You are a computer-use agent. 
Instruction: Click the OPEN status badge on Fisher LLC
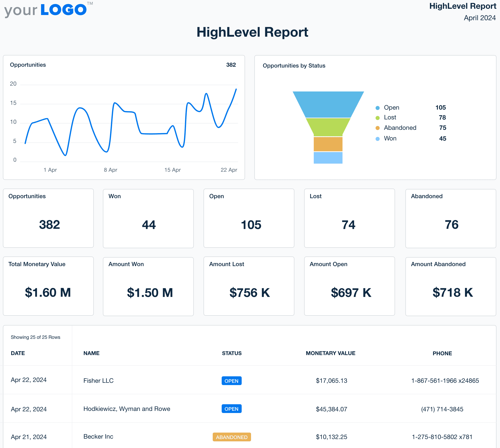231,380
